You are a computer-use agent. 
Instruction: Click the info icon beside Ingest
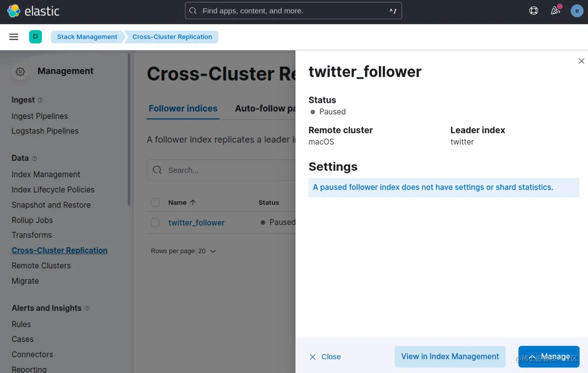click(x=40, y=100)
